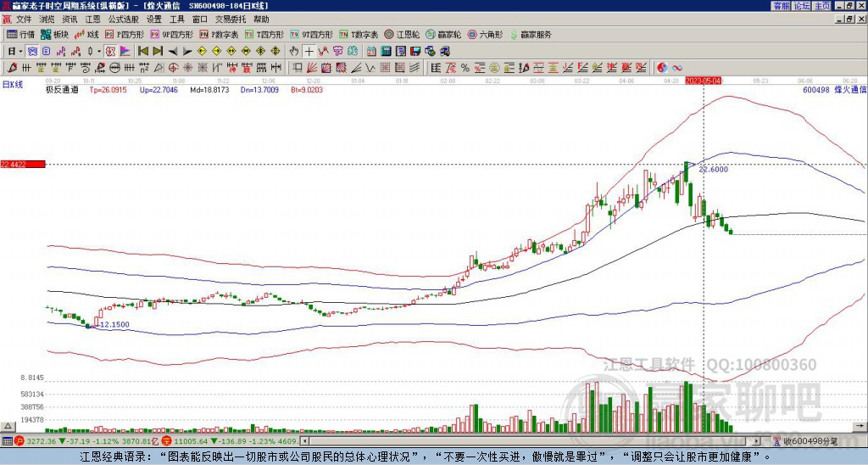Click the infinity loop icon
The width and height of the screenshot is (868, 465).
[677, 68]
